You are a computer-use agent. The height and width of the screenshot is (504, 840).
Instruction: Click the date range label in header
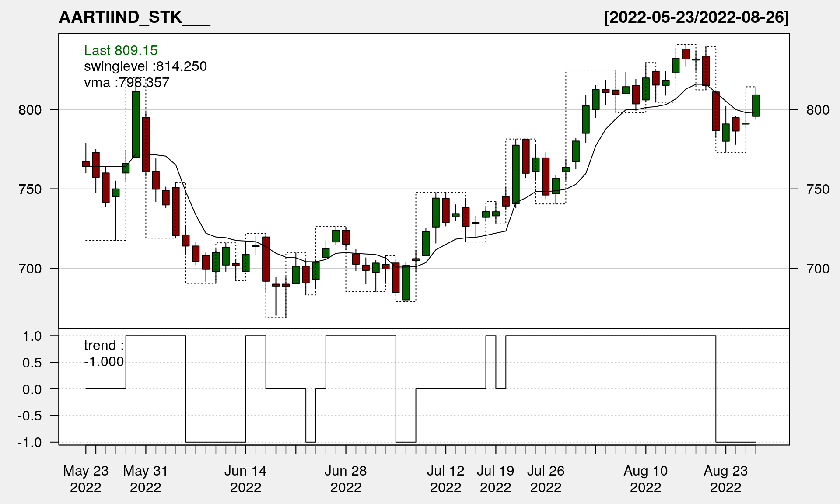tap(696, 17)
